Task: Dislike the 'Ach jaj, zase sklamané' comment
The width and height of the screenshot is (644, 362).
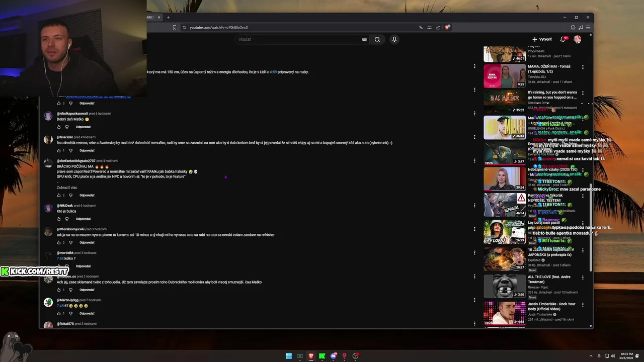Action: [70, 290]
